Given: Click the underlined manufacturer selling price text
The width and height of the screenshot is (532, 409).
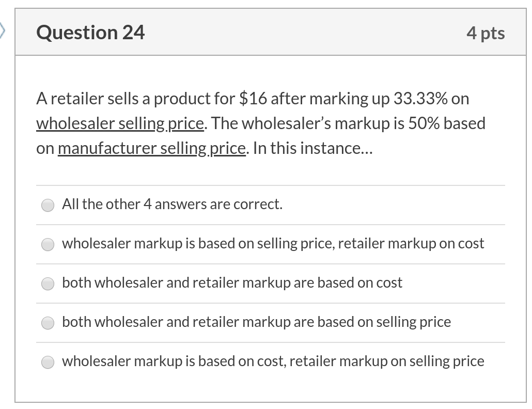Looking at the screenshot, I should tap(151, 148).
